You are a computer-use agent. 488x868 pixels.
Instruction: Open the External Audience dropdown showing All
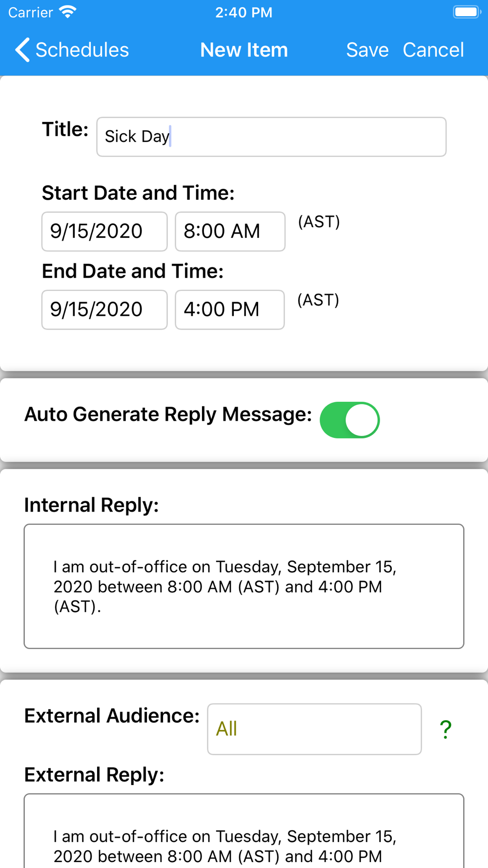point(314,729)
